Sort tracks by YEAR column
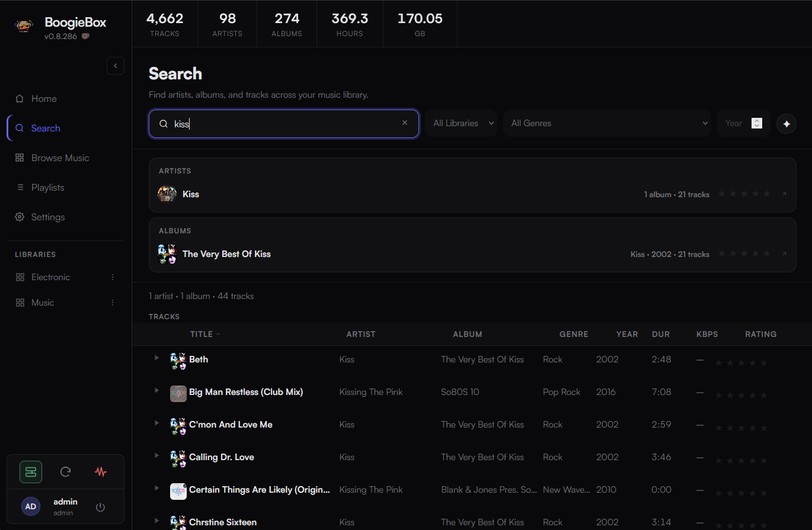 (x=627, y=334)
